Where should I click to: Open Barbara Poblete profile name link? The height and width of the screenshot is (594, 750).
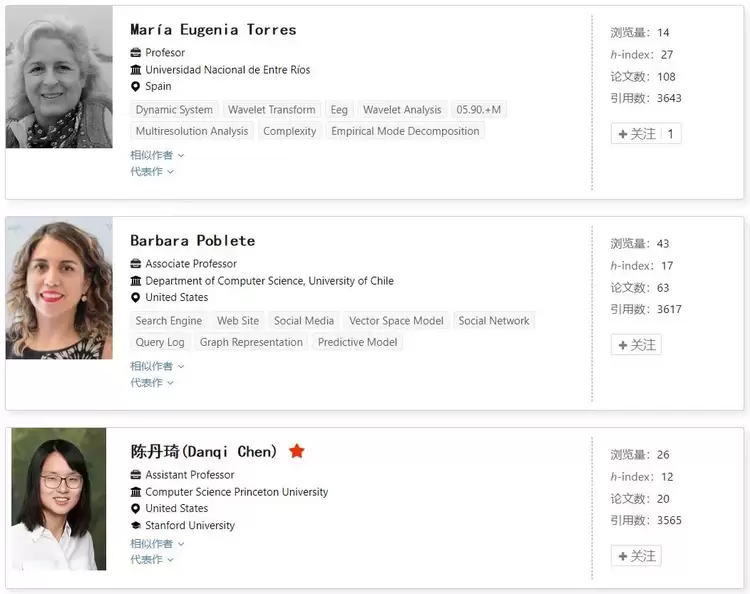(192, 241)
